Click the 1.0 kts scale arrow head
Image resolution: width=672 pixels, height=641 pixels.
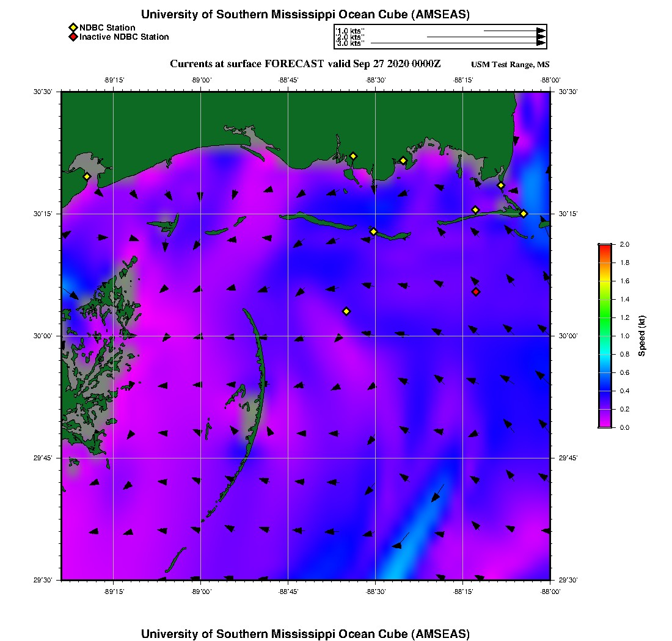click(541, 31)
